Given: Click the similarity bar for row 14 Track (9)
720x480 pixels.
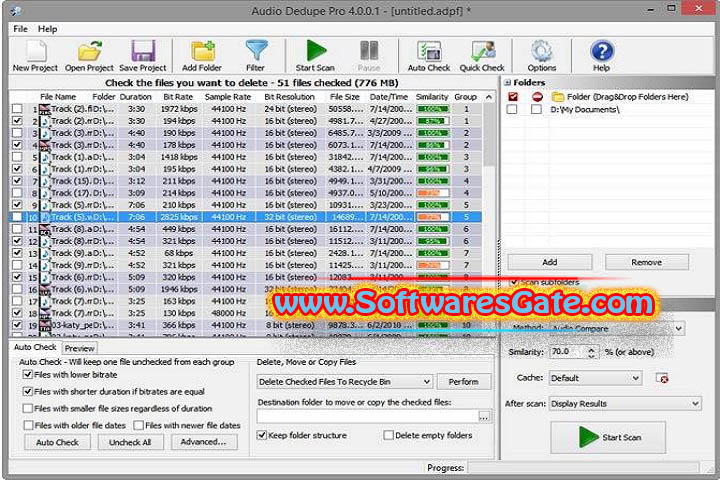Looking at the screenshot, I should click(433, 265).
